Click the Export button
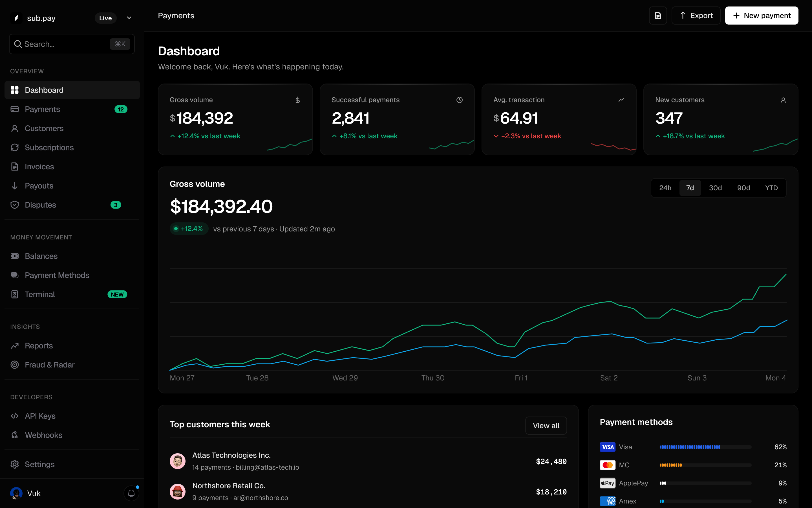812x508 pixels. [696, 16]
